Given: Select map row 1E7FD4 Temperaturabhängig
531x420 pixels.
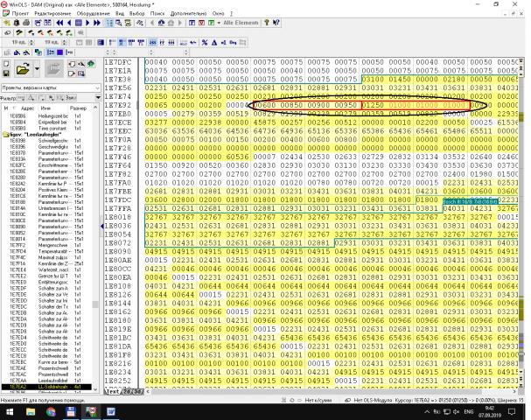Looking at the screenshot, I should (x=46, y=251).
